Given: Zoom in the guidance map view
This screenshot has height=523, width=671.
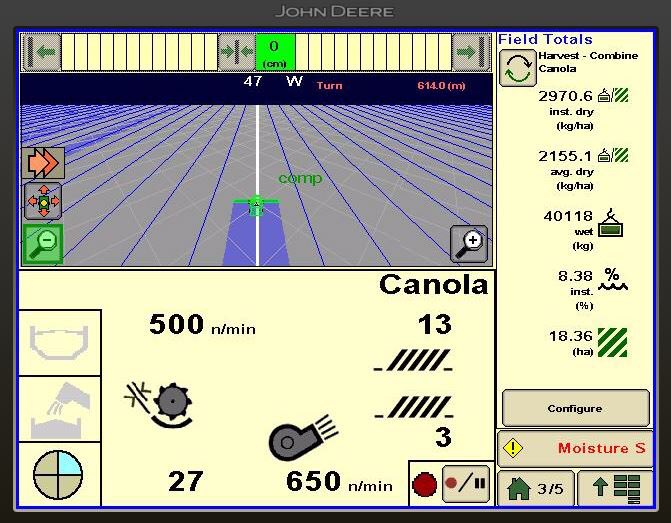Looking at the screenshot, I should pos(469,244).
